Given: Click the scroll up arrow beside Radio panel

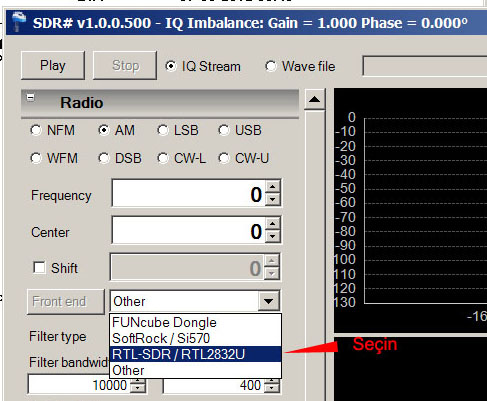Looking at the screenshot, I should point(315,99).
